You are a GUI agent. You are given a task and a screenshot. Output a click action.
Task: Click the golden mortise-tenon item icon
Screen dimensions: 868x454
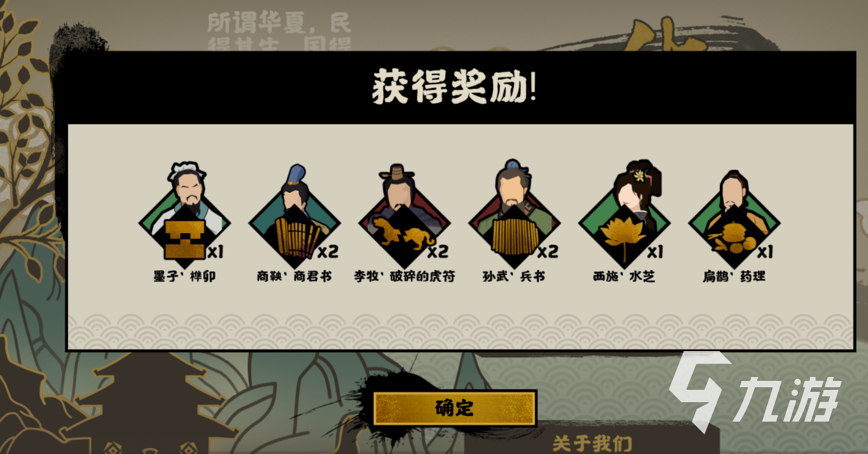point(184,240)
